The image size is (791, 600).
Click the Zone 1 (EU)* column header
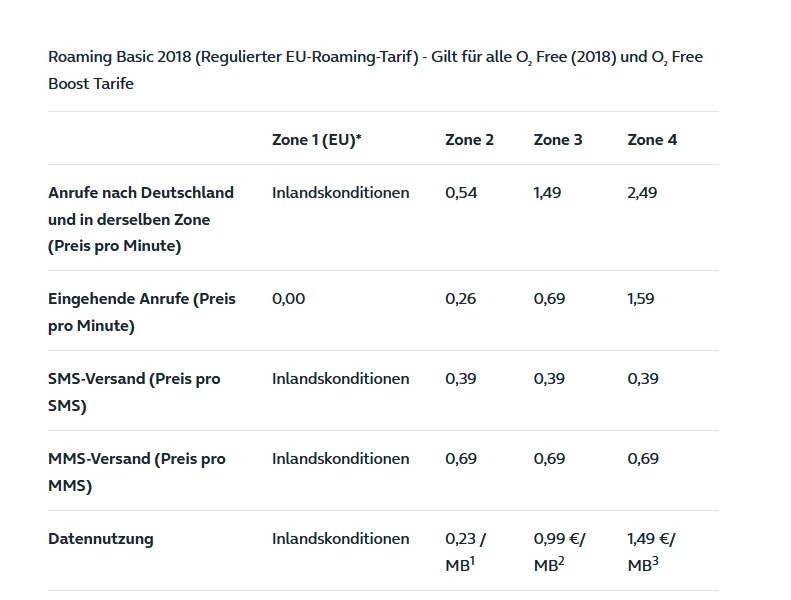pyautogui.click(x=316, y=140)
